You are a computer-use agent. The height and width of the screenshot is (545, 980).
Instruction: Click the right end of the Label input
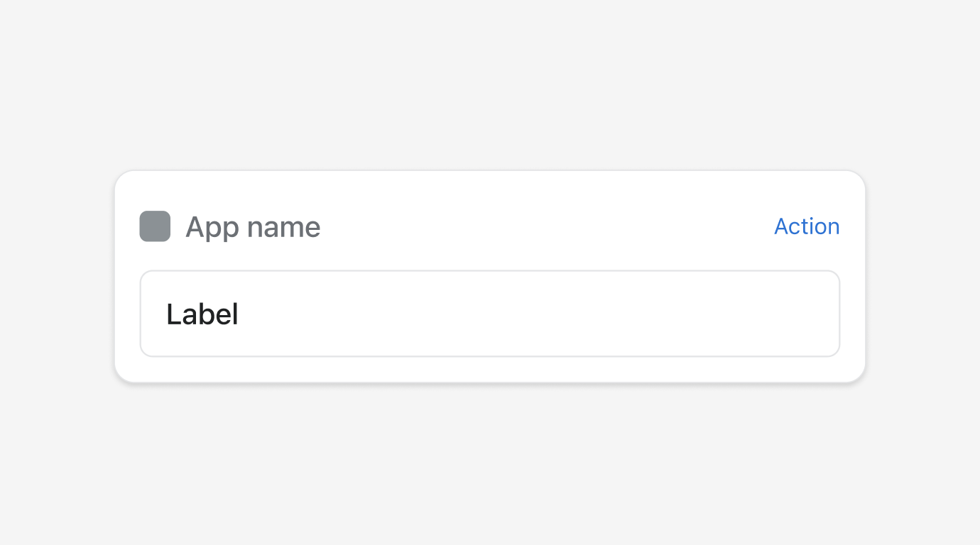pos(817,314)
